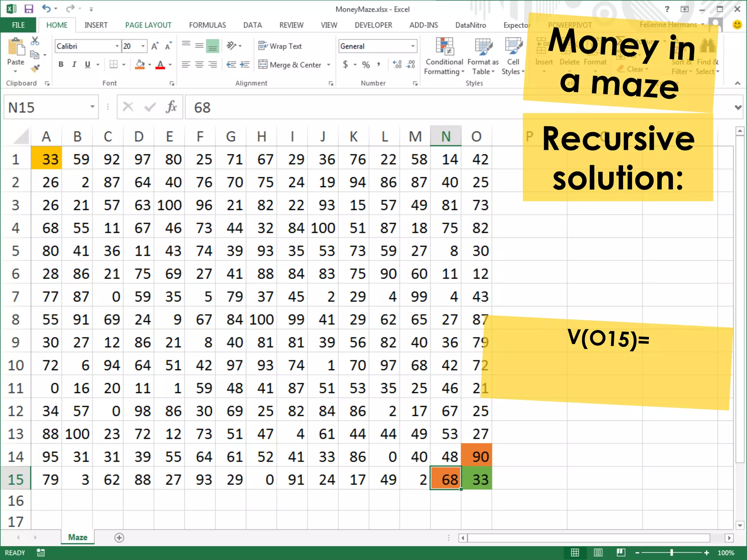Open the Calibri font name dropdown
The height and width of the screenshot is (560, 747).
[117, 46]
